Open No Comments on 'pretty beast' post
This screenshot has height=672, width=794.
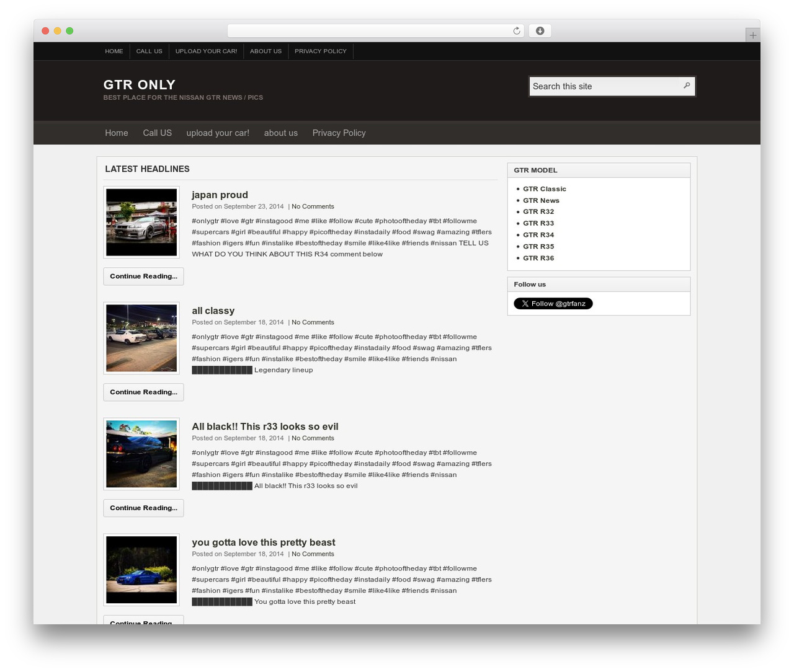pos(313,554)
